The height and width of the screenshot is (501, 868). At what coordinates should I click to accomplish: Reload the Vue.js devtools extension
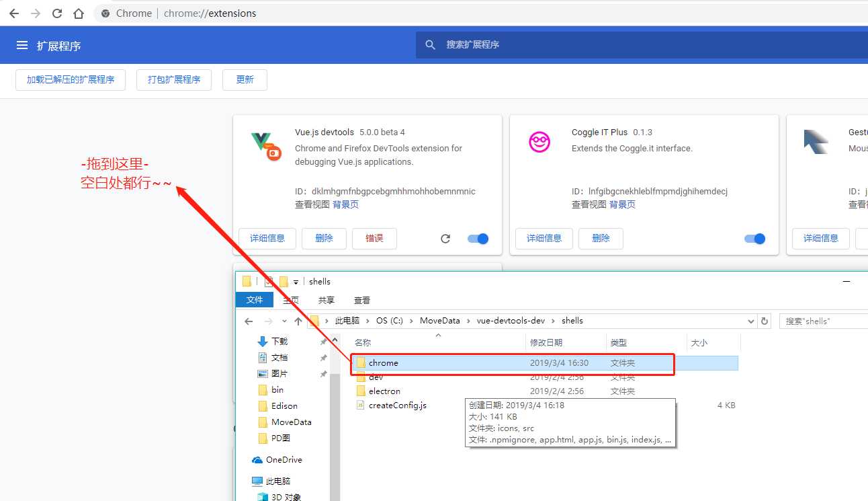[x=445, y=239]
